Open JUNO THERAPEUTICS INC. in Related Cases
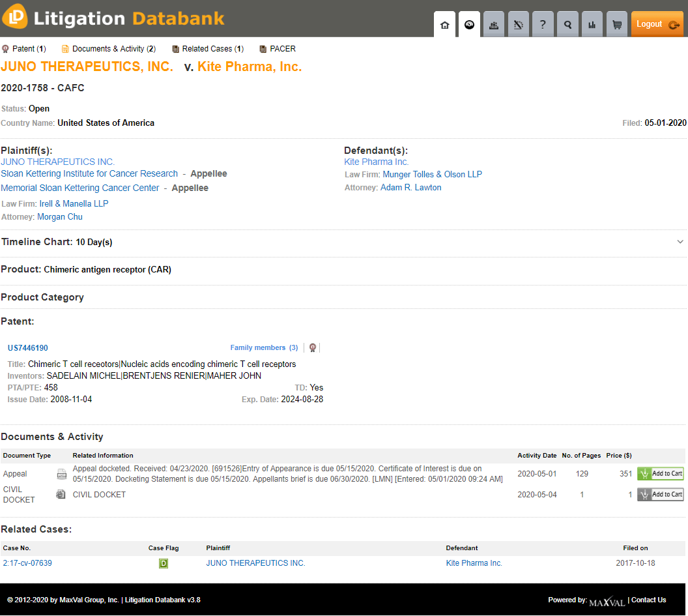 coord(255,563)
